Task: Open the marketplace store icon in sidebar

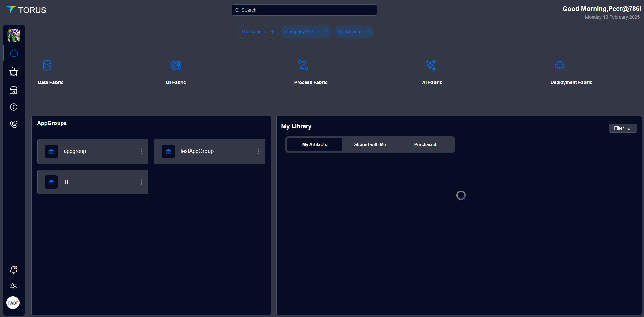Action: click(14, 90)
